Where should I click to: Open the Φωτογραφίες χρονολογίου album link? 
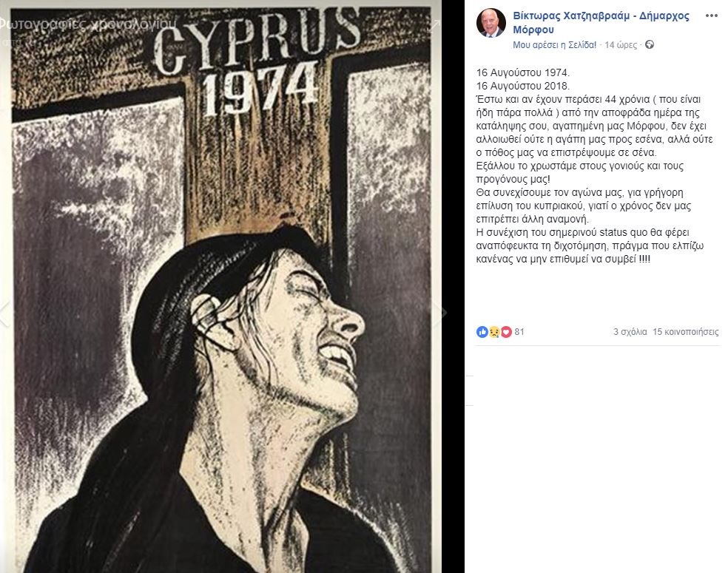tap(88, 24)
